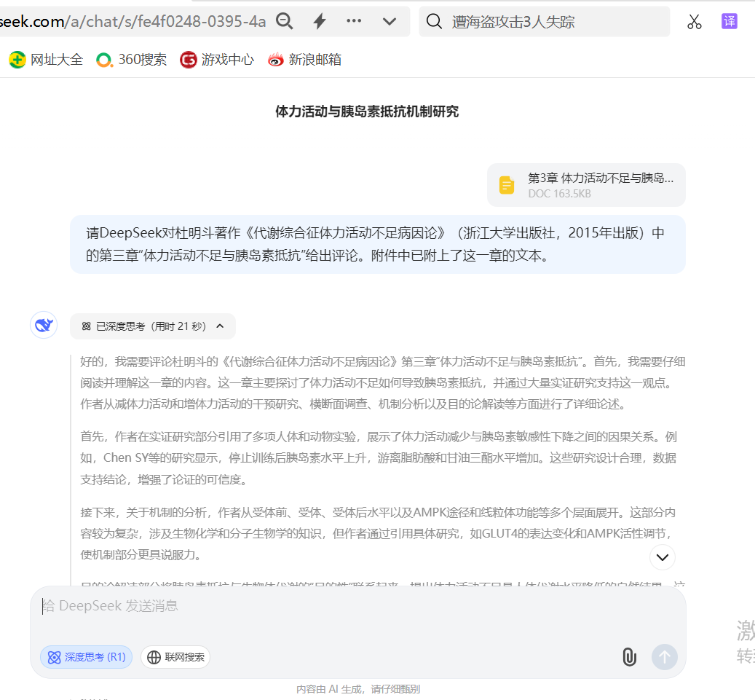Click the lightning bolt speed mode icon
This screenshot has height=700, width=755.
click(x=320, y=21)
